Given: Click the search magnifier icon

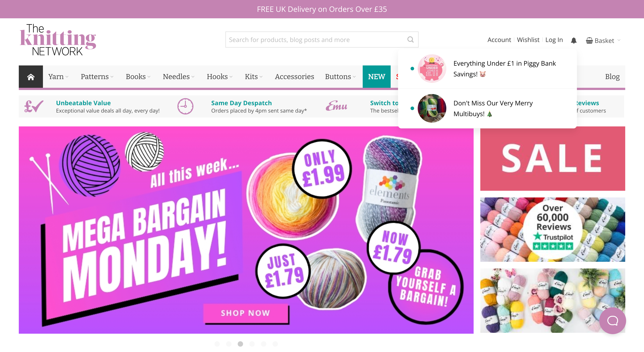Looking at the screenshot, I should tap(410, 40).
